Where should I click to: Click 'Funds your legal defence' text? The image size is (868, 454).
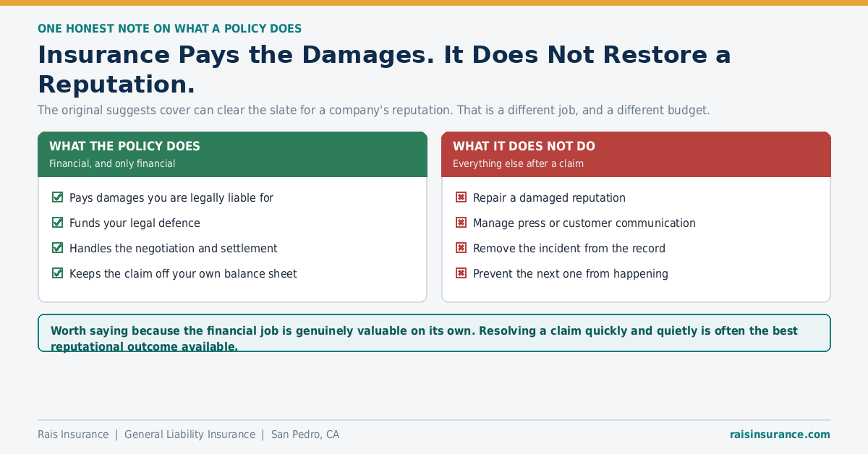[135, 223]
